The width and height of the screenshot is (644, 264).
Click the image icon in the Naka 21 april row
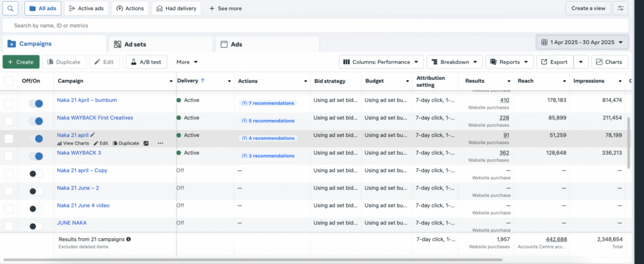click(x=146, y=143)
